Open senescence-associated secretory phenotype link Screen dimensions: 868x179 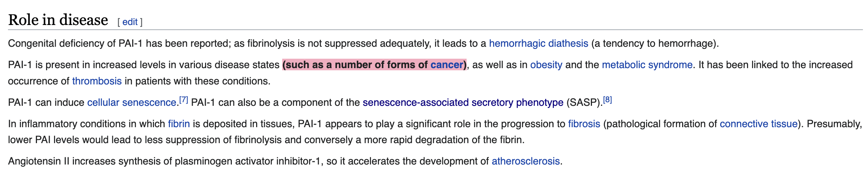point(463,103)
